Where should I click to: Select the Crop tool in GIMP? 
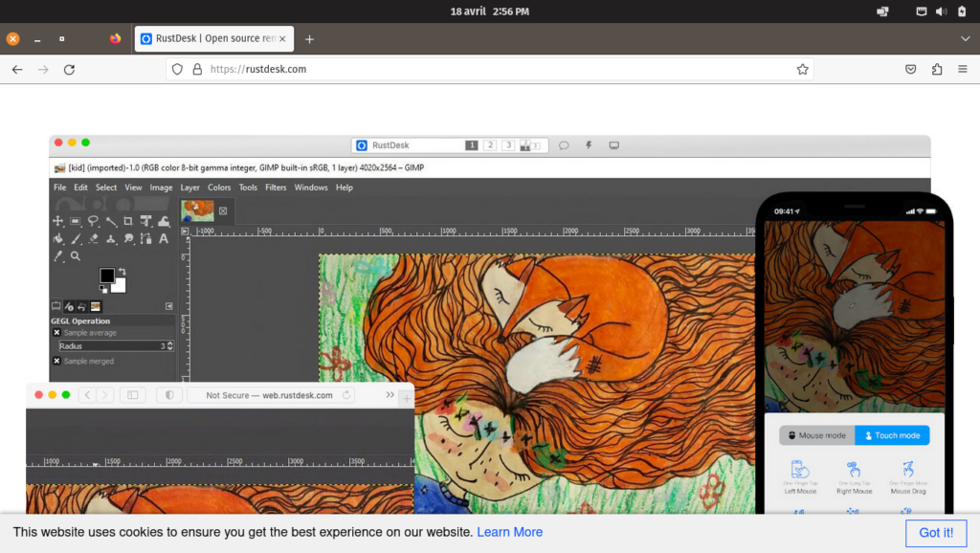[x=128, y=221]
